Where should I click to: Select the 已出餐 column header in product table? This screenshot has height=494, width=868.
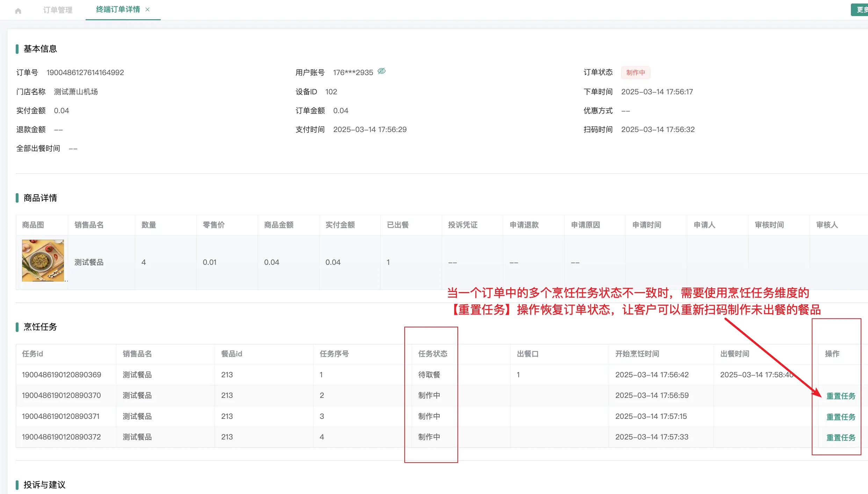(398, 225)
